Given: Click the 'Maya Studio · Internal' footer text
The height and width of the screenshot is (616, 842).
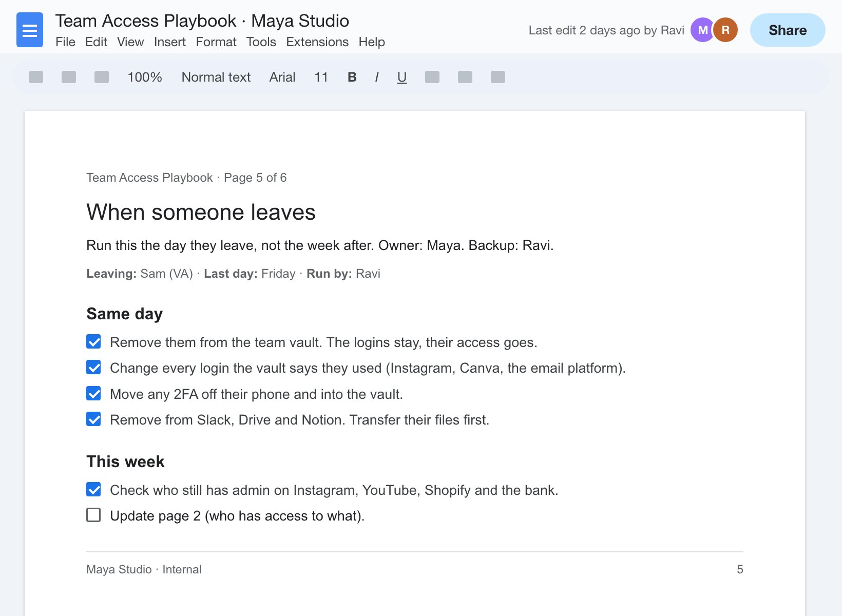Looking at the screenshot, I should [x=144, y=569].
